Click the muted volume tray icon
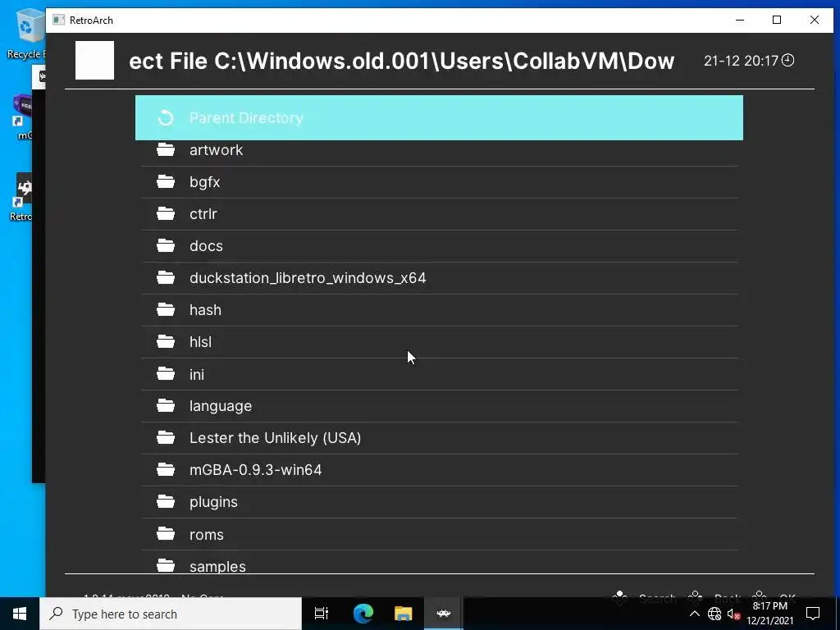This screenshot has height=630, width=840. 733,614
